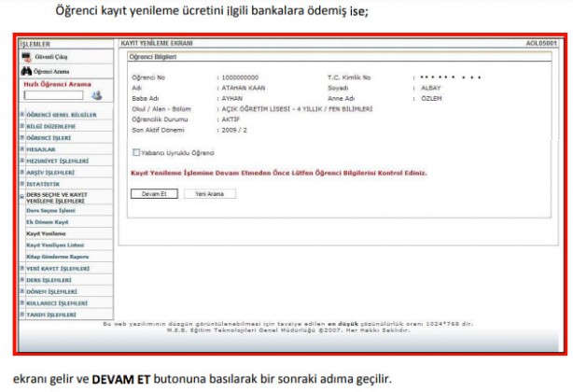The height and width of the screenshot is (392, 573).
Task: Expand the KULLANICI İŞLEMLERİ section
Action: (21, 302)
